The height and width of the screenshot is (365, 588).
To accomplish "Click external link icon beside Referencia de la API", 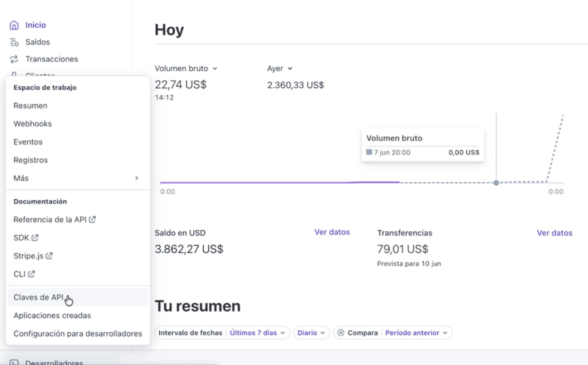I will 93,219.
